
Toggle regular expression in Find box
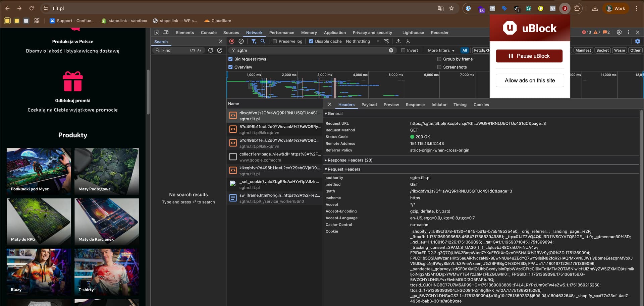193,50
